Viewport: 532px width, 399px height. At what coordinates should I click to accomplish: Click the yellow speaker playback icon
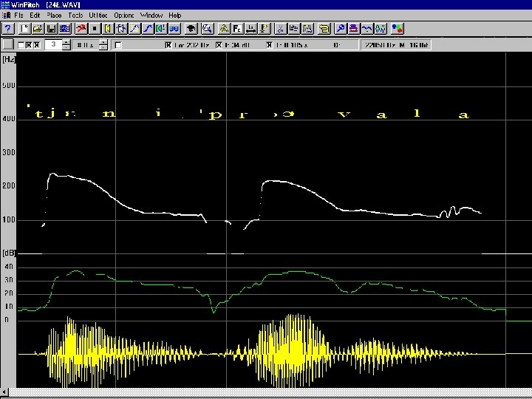click(x=108, y=29)
